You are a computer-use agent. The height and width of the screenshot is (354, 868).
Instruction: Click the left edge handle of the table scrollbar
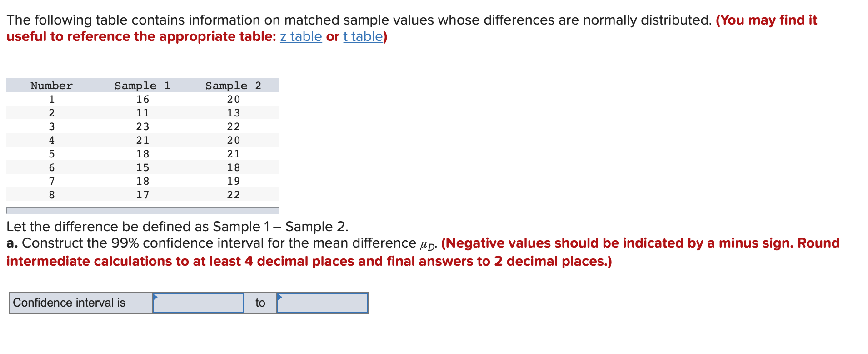(8, 210)
